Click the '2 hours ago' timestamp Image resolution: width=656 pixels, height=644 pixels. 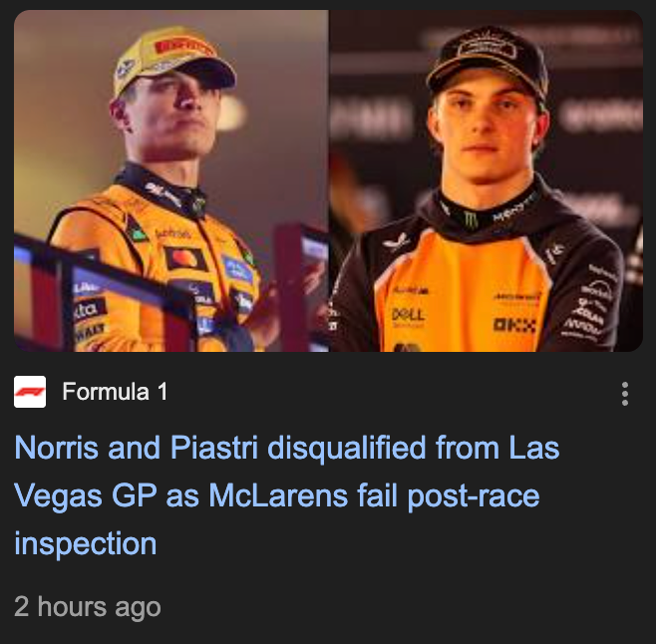tap(87, 606)
